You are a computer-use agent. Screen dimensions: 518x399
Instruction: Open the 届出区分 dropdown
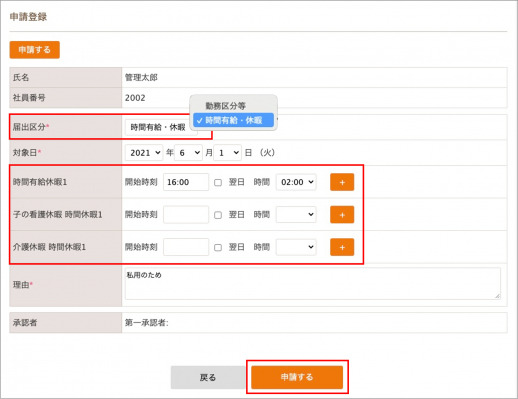(161, 127)
